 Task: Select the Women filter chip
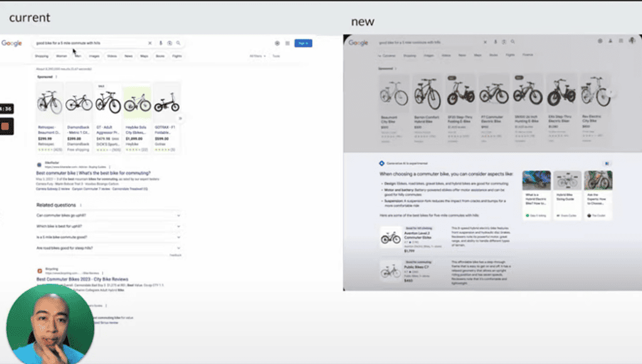coord(61,56)
